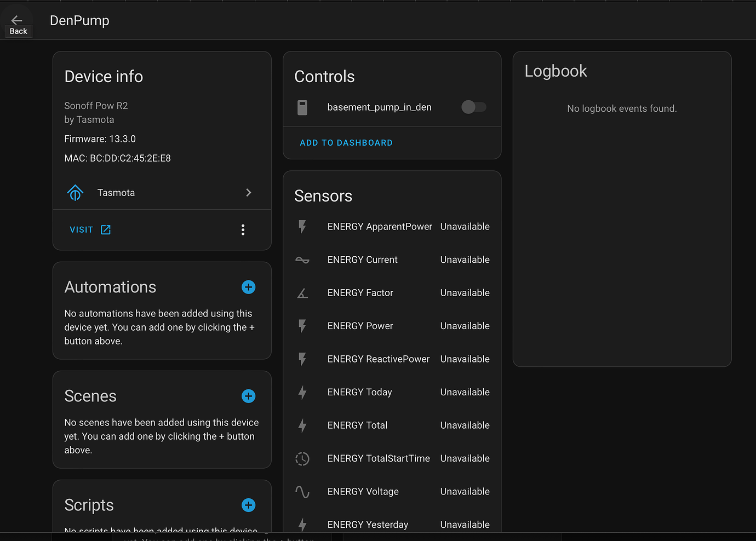Click the Tasmota integration logo icon
Image resolution: width=756 pixels, height=541 pixels.
tap(75, 193)
